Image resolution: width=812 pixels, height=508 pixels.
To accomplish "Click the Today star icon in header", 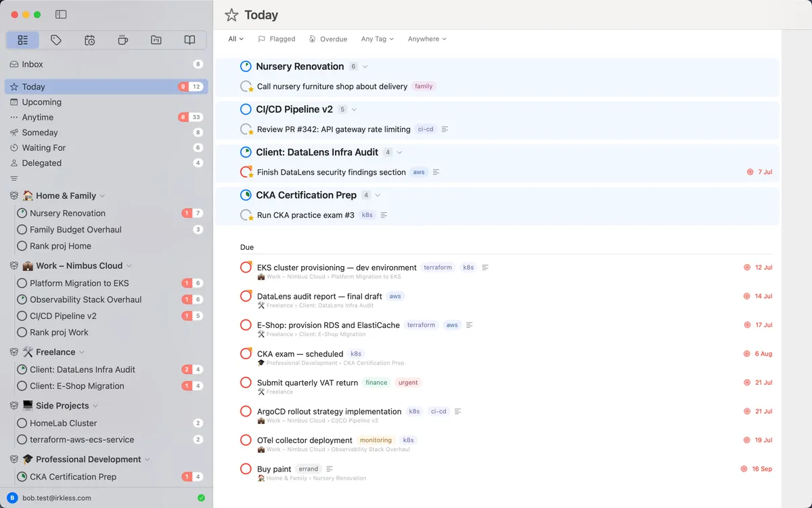I will pyautogui.click(x=231, y=15).
